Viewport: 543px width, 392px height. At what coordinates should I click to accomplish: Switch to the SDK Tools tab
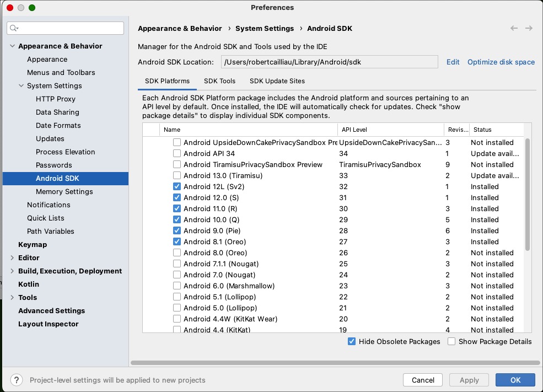(219, 81)
